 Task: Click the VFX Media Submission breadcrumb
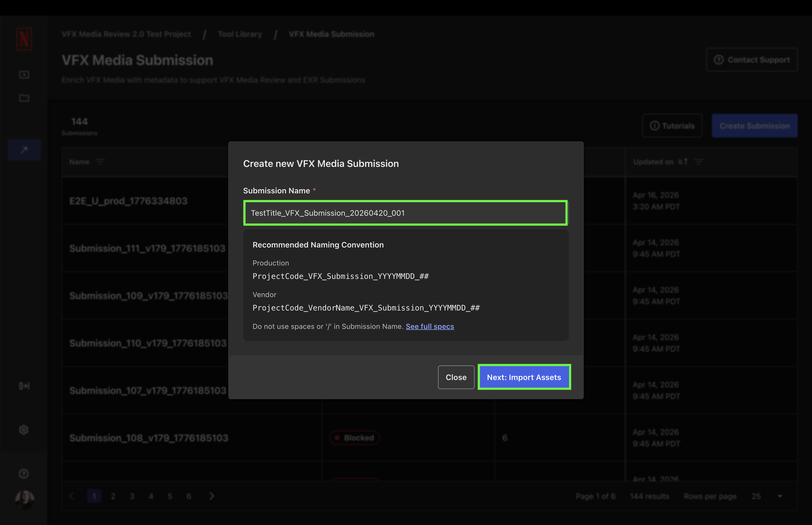[x=332, y=34]
